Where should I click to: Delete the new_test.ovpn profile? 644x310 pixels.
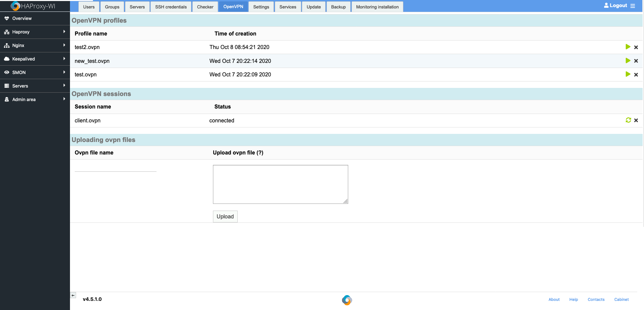point(636,61)
